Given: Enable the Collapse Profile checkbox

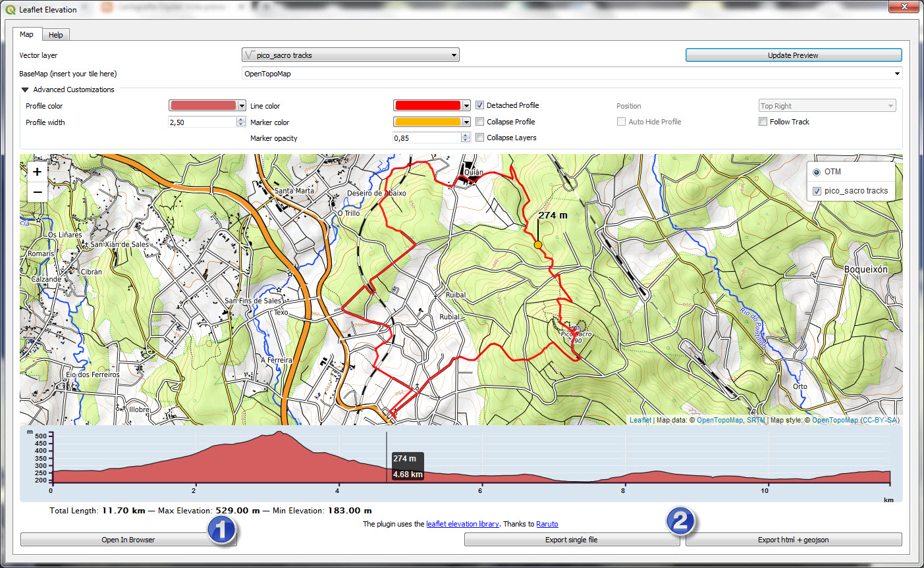Looking at the screenshot, I should [480, 122].
